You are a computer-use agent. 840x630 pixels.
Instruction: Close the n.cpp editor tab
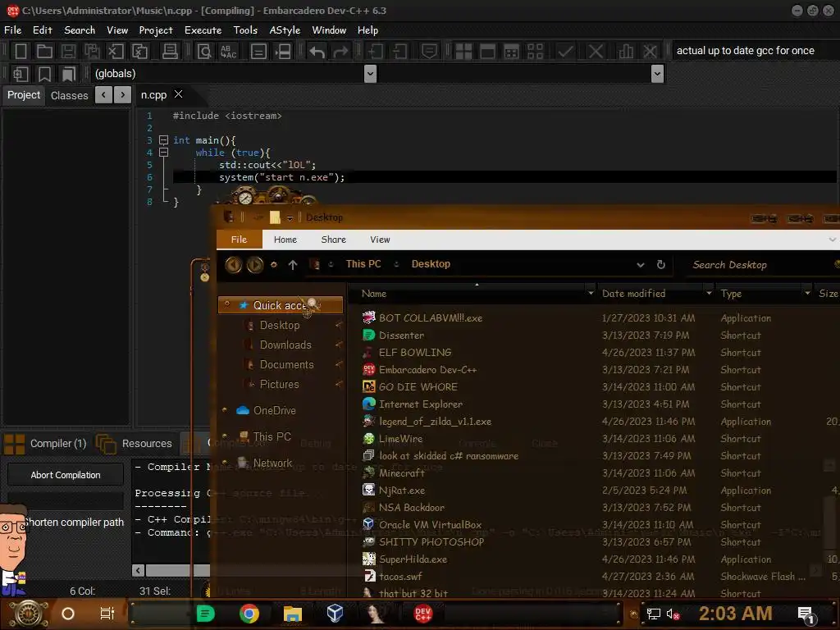click(x=179, y=94)
